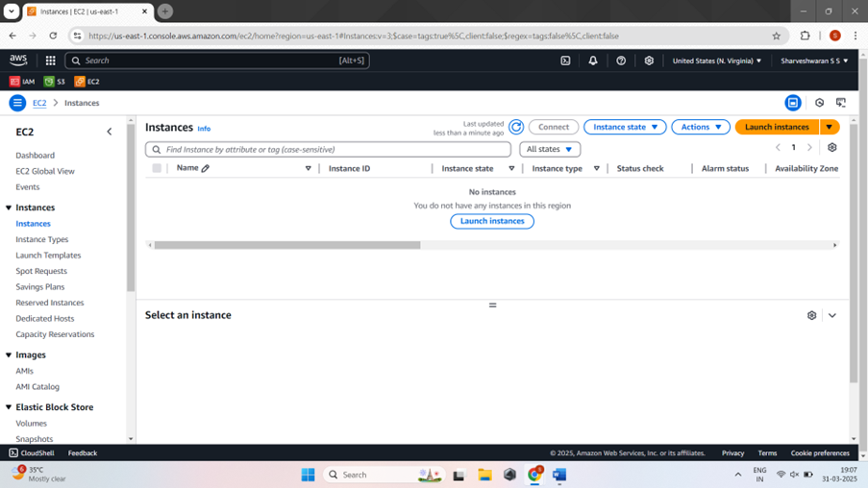Open the AWS services grid menu
Image resolution: width=868 pixels, height=488 pixels.
pos(50,61)
